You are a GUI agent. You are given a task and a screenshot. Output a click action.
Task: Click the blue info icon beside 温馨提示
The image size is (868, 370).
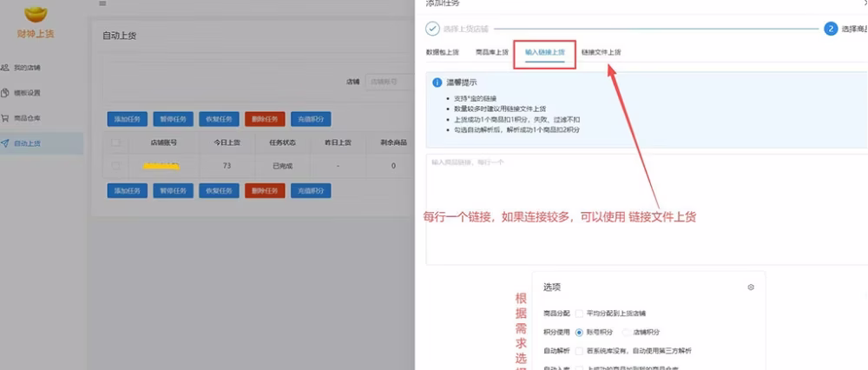pos(437,83)
